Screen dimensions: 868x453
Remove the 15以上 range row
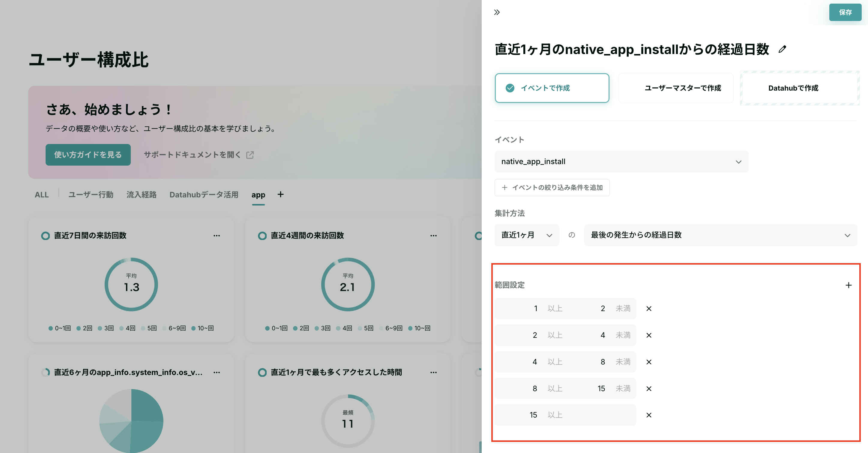[x=649, y=415]
